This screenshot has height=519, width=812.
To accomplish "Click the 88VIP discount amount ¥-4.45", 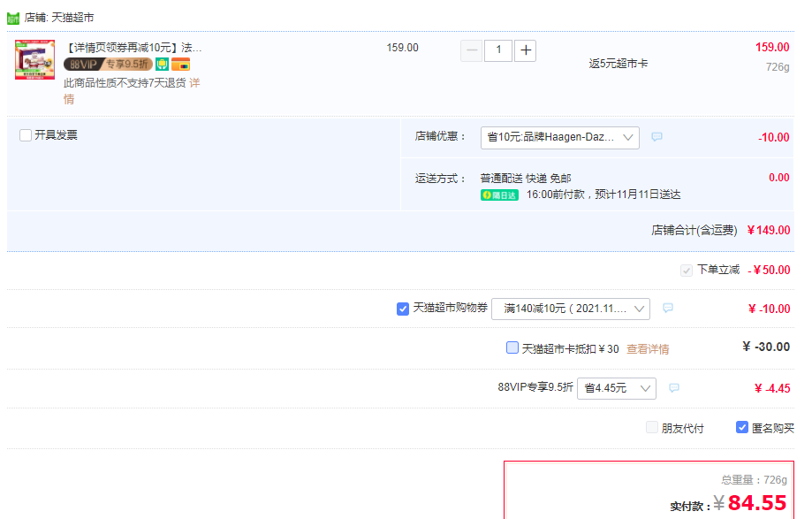I will click(x=772, y=388).
